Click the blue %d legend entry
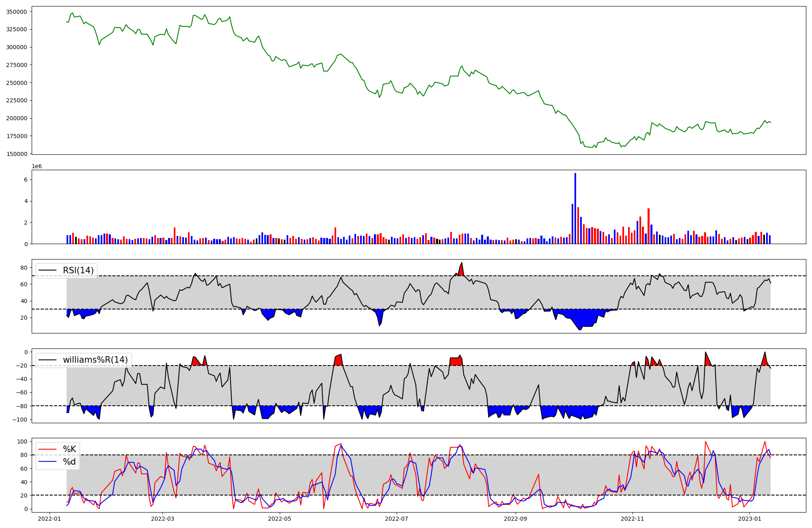The height and width of the screenshot is (528, 812). [69, 462]
